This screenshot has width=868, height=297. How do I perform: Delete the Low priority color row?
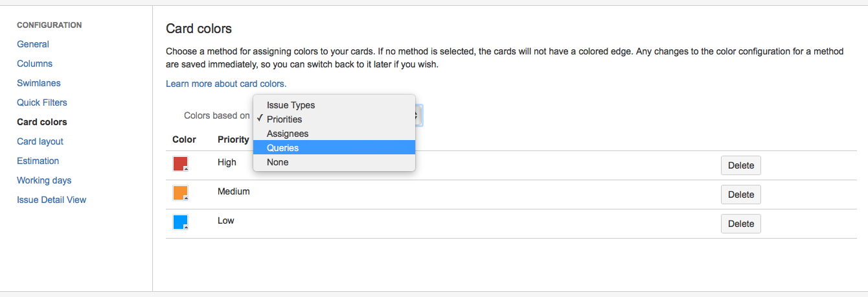coord(740,224)
